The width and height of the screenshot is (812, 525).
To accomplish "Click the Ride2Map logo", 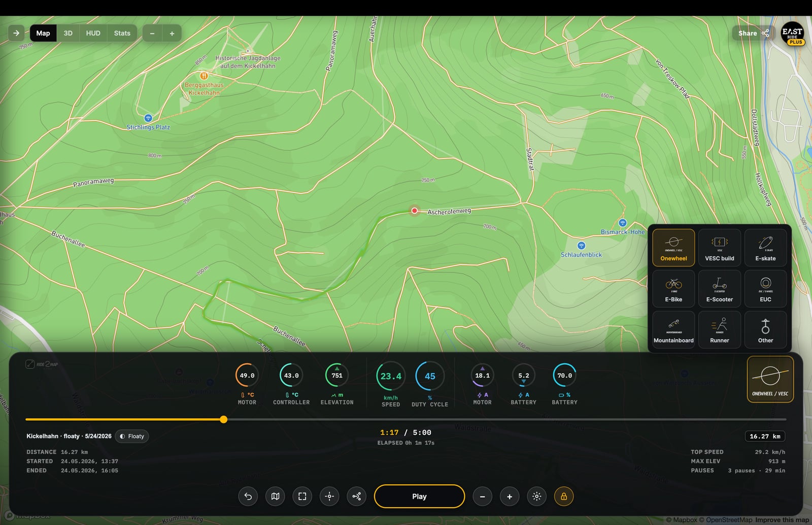I will [42, 364].
